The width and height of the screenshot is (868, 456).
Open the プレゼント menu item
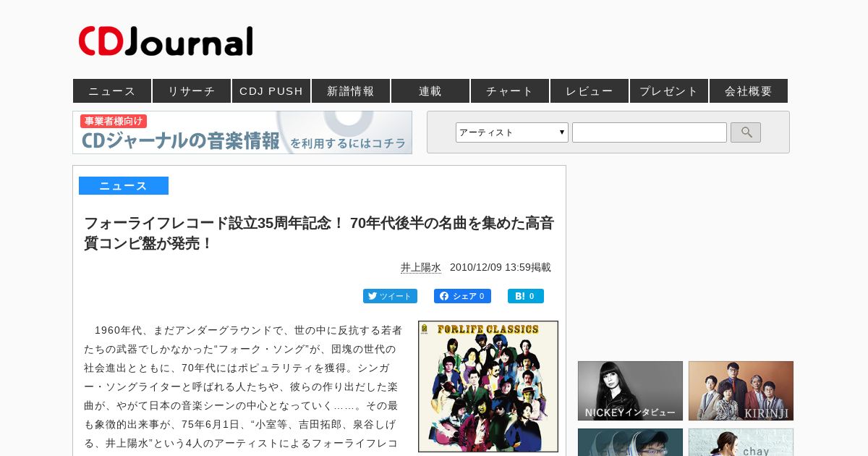click(669, 91)
